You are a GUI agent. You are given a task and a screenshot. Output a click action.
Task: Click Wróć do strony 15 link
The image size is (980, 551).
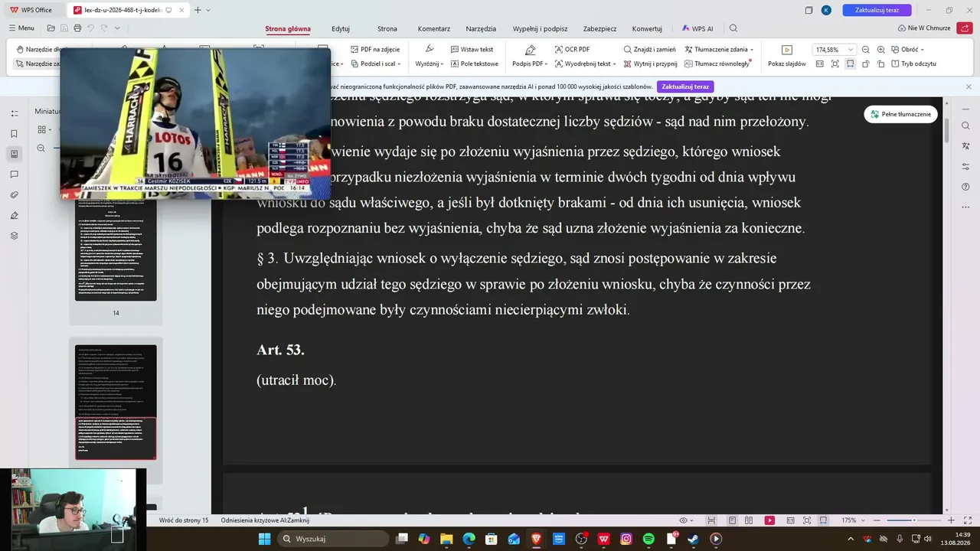tap(184, 520)
